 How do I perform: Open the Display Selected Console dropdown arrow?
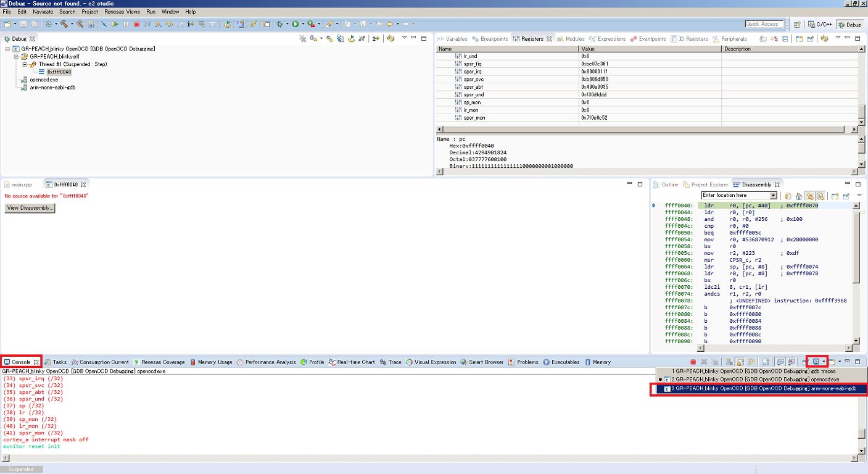[824, 362]
